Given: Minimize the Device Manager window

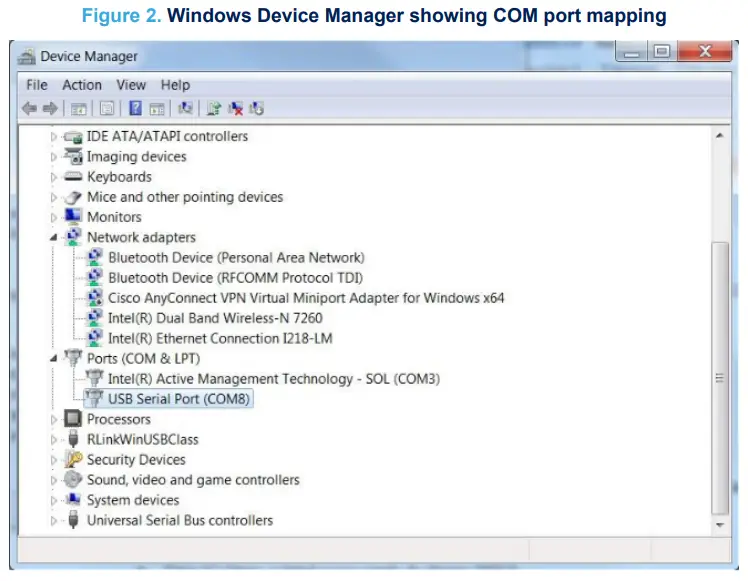Looking at the screenshot, I should pyautogui.click(x=631, y=52).
